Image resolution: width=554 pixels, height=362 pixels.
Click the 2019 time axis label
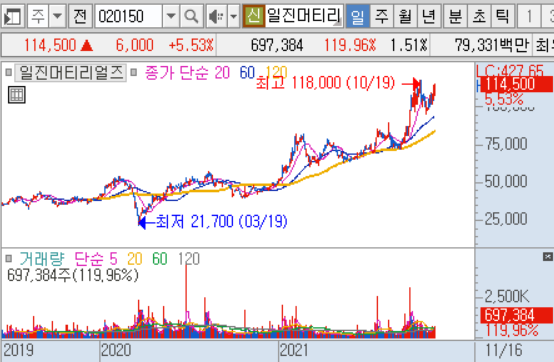(x=18, y=351)
